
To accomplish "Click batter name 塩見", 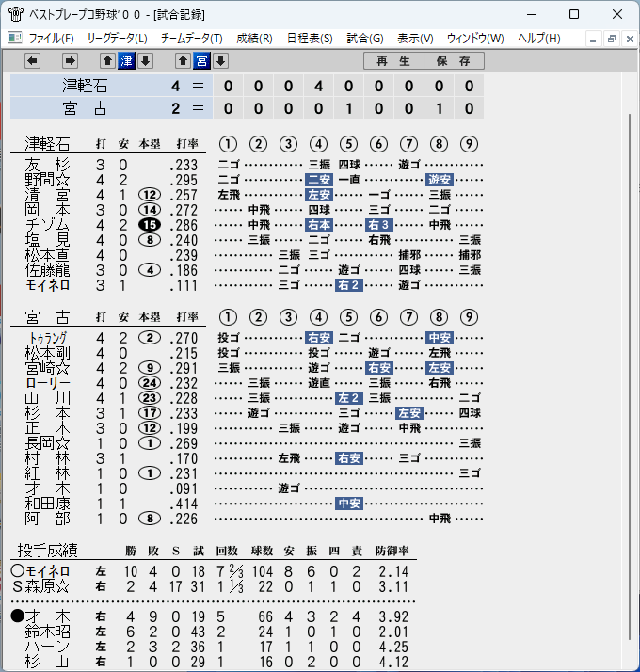I will (47, 240).
